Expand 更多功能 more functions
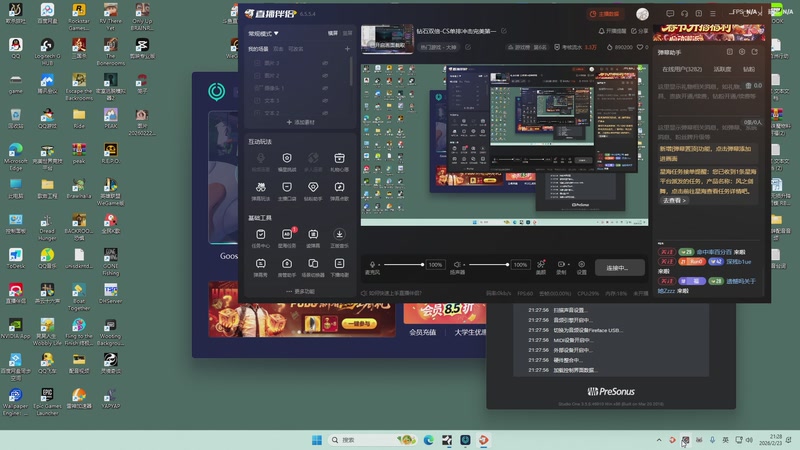The height and width of the screenshot is (450, 800). pyautogui.click(x=301, y=291)
